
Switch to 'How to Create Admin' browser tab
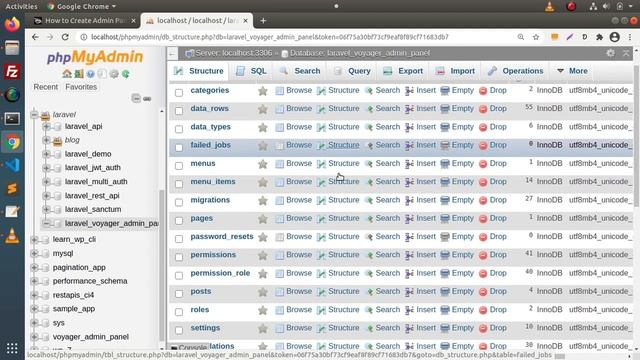pyautogui.click(x=85, y=20)
